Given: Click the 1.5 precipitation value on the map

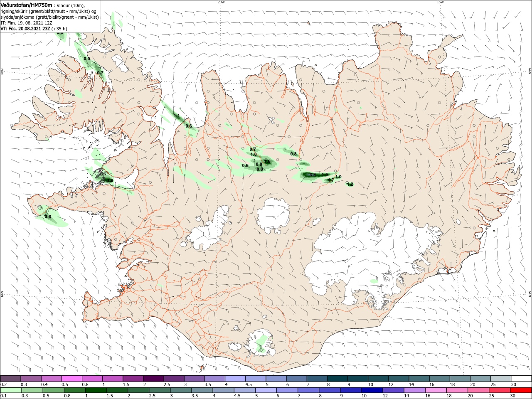Looking at the screenshot, I should click(325, 175).
